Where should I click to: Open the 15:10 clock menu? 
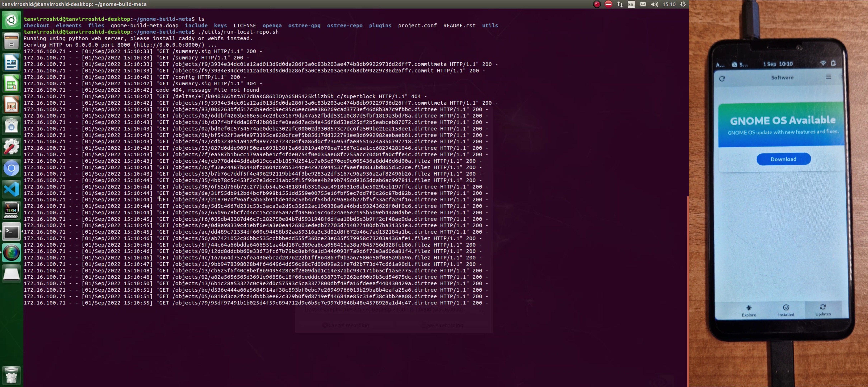click(669, 4)
